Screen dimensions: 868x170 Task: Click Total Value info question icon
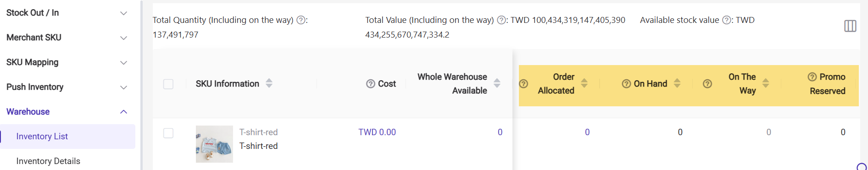click(x=501, y=20)
